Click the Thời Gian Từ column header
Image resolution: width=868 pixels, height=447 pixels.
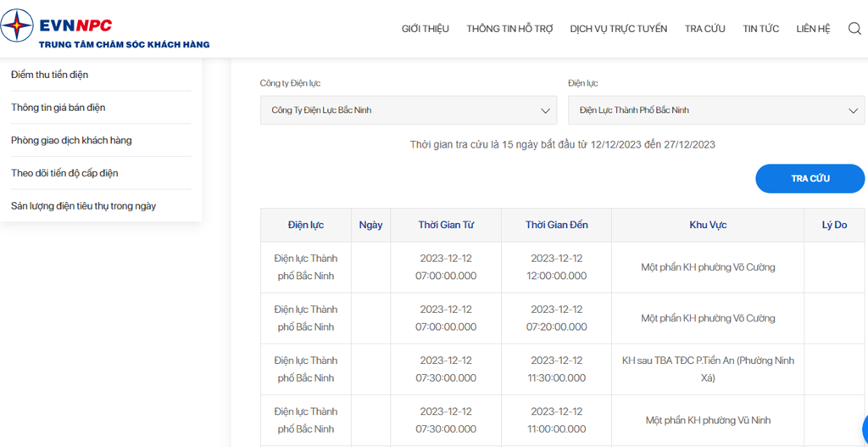(446, 225)
